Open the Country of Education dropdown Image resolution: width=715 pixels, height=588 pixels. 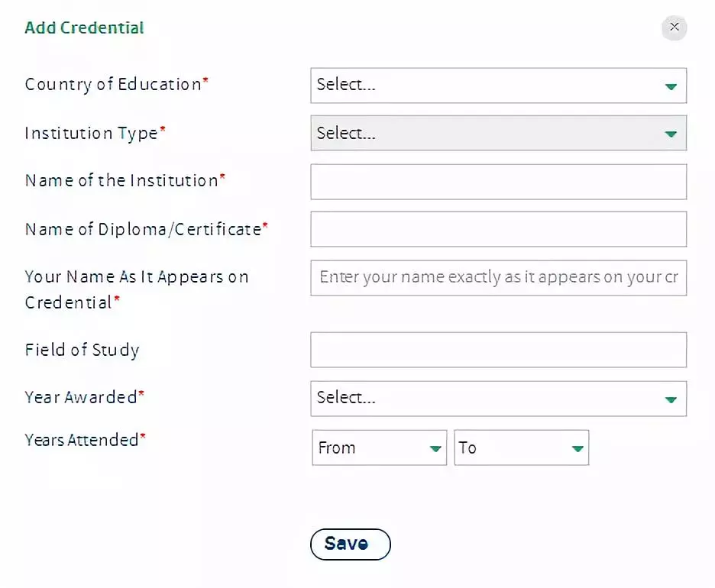pos(489,86)
